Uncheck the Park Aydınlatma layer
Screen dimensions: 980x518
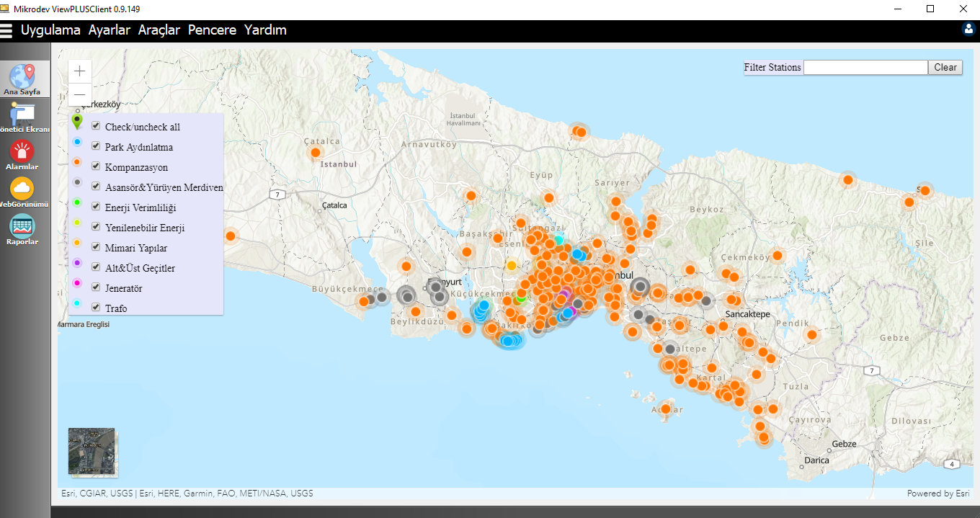pos(96,146)
